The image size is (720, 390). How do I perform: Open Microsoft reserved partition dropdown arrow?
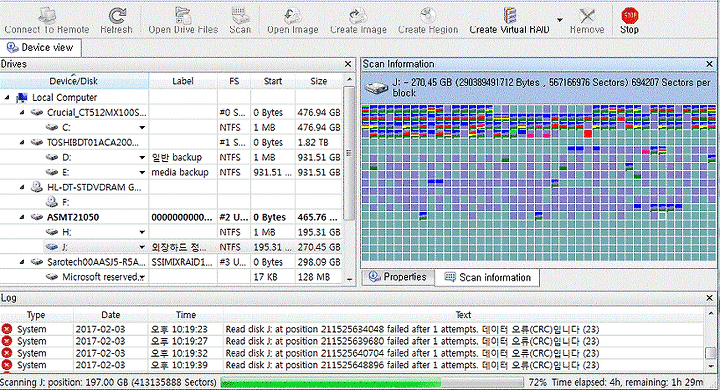point(142,277)
